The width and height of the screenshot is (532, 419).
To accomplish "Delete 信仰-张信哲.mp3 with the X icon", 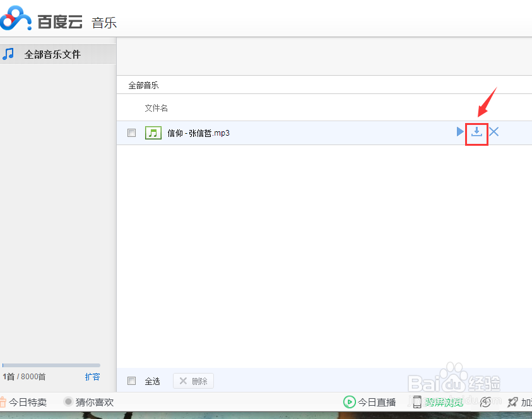I will [x=494, y=132].
